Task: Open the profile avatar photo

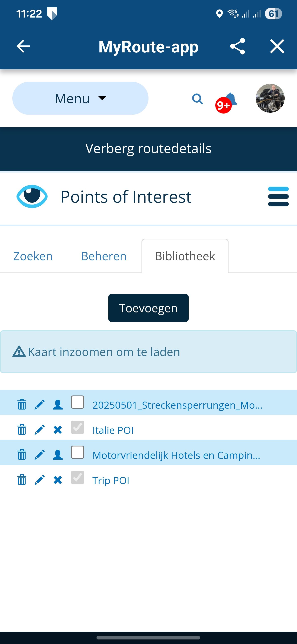Action: click(x=270, y=98)
